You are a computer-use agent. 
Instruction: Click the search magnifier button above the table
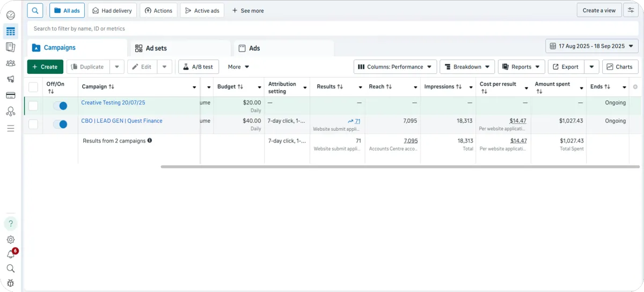[x=35, y=10]
